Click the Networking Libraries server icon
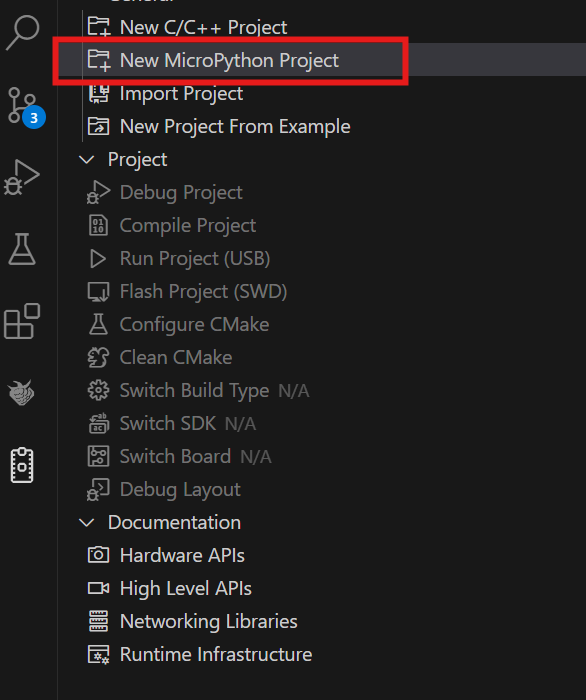This screenshot has height=700, width=586. [98, 621]
